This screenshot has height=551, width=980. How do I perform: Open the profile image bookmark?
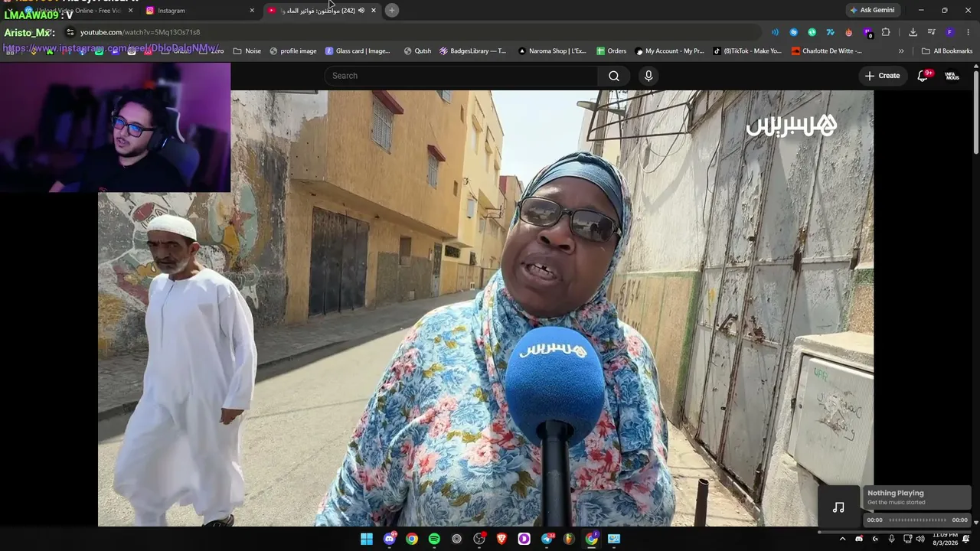point(293,51)
